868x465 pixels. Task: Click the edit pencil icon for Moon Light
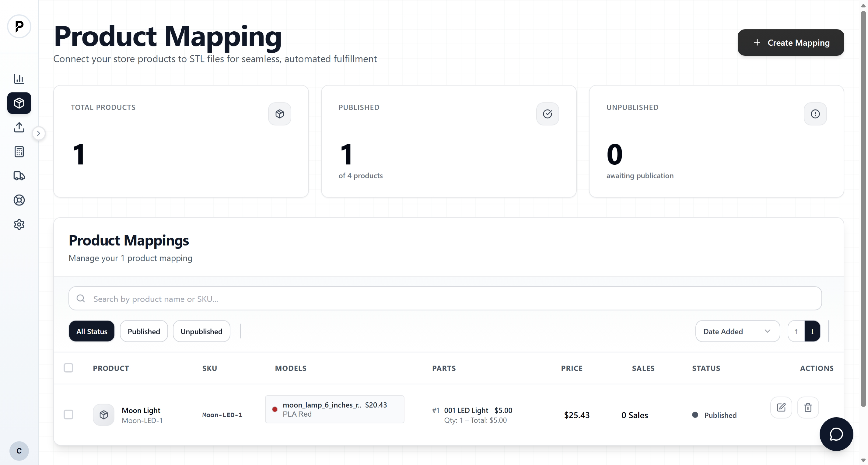(x=781, y=407)
